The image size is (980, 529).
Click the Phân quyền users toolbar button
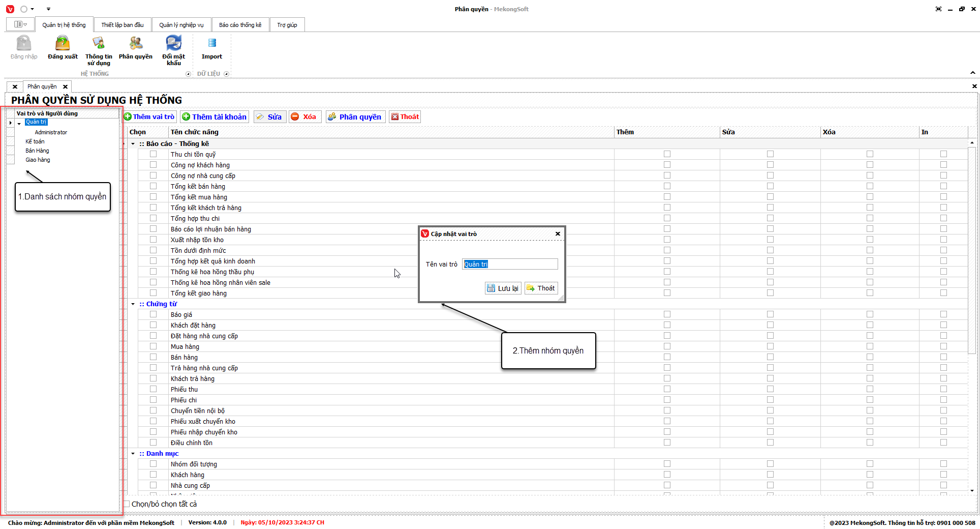click(x=355, y=117)
